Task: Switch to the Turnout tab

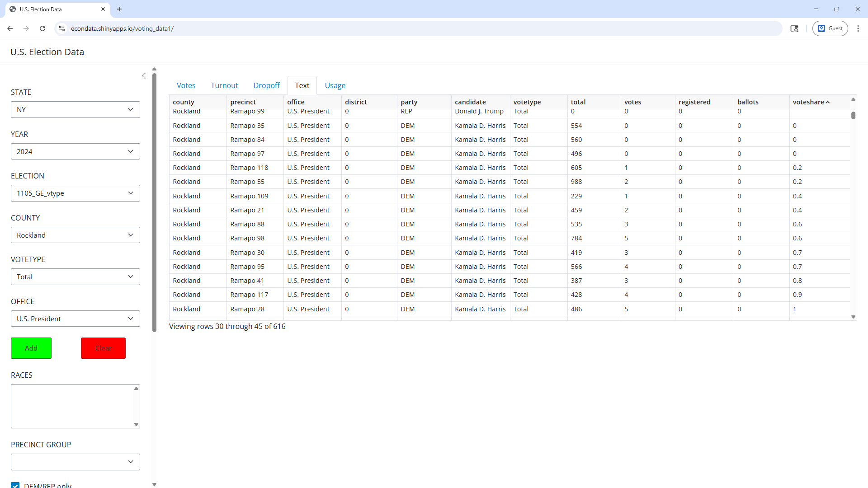Action: 224,85
